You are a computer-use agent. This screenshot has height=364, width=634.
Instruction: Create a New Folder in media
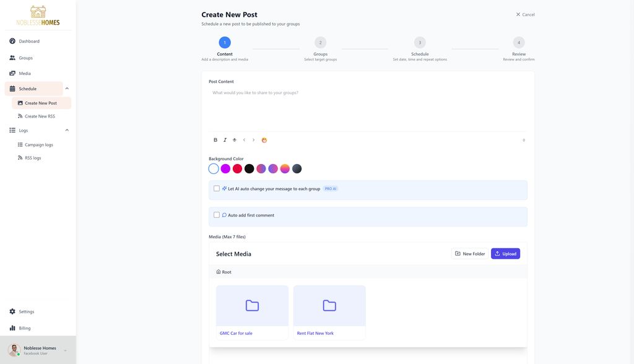[469, 254]
